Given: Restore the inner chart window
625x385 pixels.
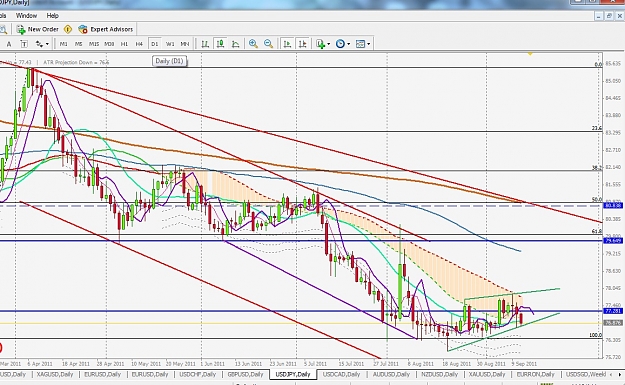Looking at the screenshot, I should (x=609, y=16).
